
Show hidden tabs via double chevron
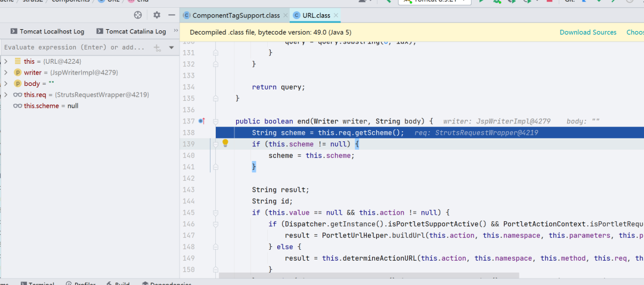(175, 31)
